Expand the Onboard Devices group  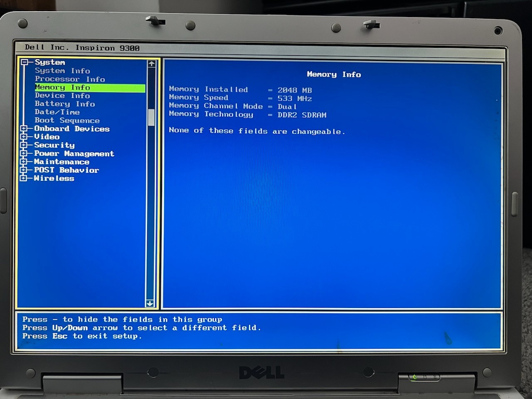[x=24, y=129]
